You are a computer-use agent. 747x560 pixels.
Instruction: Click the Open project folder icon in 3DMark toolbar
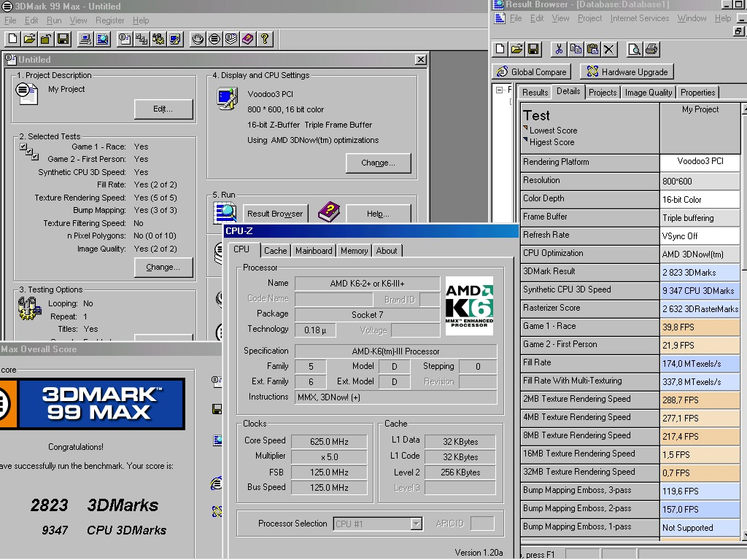click(29, 39)
